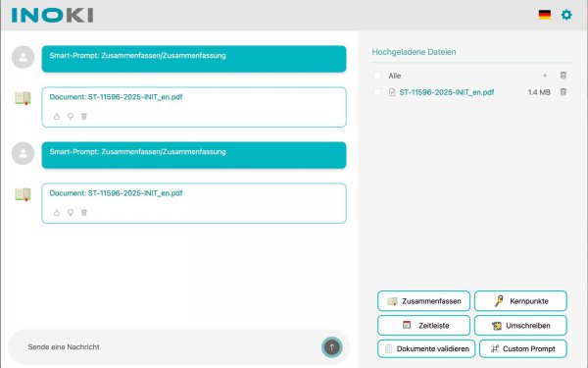This screenshot has width=588, height=368.
Task: Click the INOKI logo
Action: pyautogui.click(x=53, y=16)
